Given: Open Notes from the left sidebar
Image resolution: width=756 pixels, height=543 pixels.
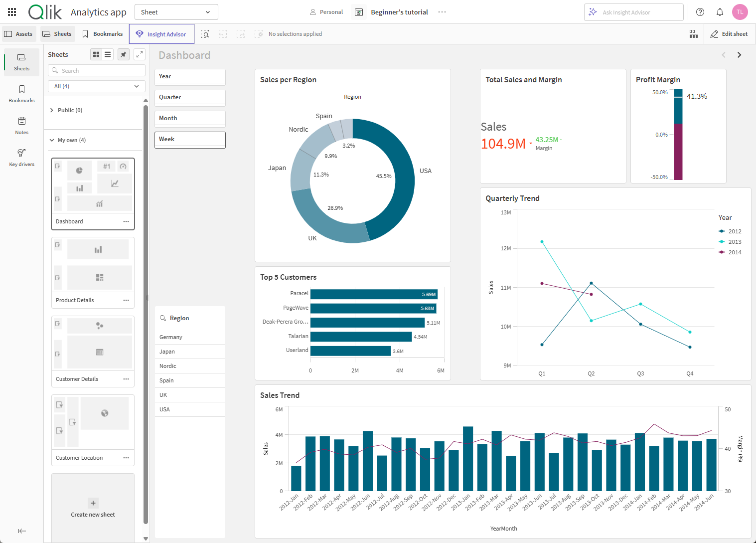Looking at the screenshot, I should pyautogui.click(x=21, y=125).
